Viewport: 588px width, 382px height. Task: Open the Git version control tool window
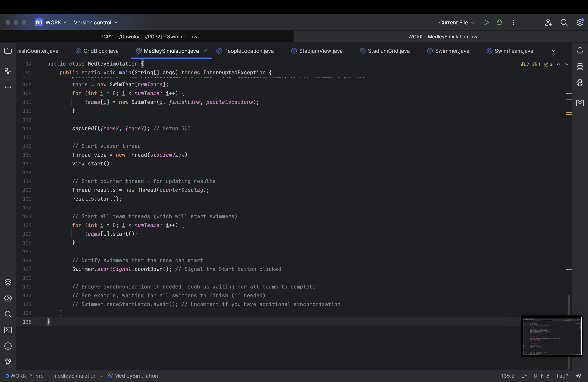point(8,362)
